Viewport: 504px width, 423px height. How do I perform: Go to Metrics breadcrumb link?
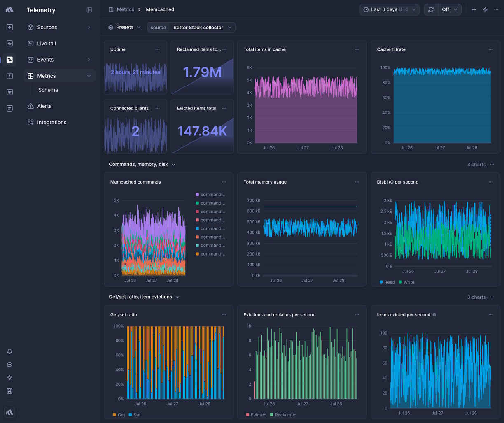coord(121,9)
